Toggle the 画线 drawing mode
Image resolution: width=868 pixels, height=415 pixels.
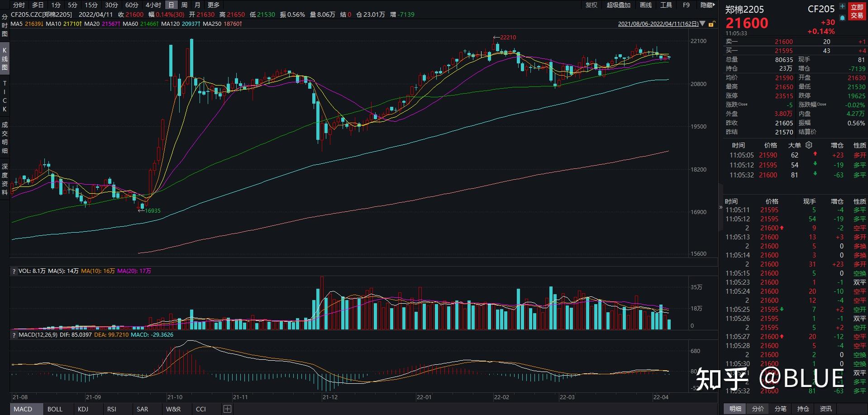tap(645, 5)
